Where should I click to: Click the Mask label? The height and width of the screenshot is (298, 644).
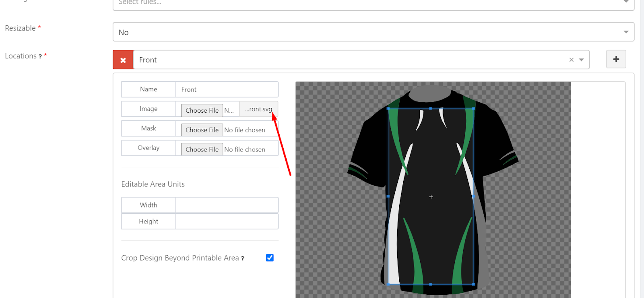[149, 128]
